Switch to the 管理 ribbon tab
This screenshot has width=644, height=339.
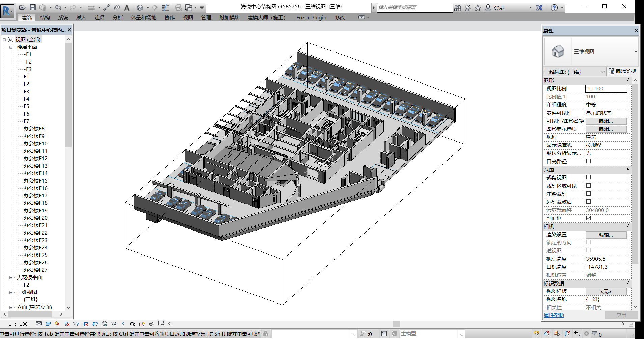click(206, 18)
